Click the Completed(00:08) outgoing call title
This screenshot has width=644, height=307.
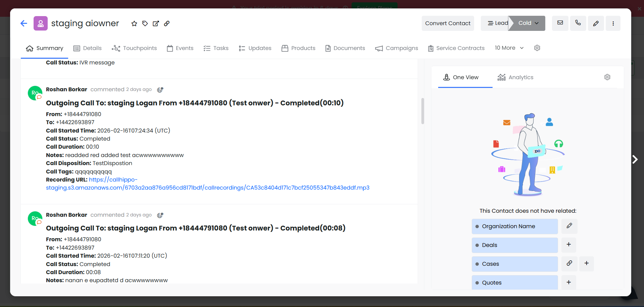point(196,228)
